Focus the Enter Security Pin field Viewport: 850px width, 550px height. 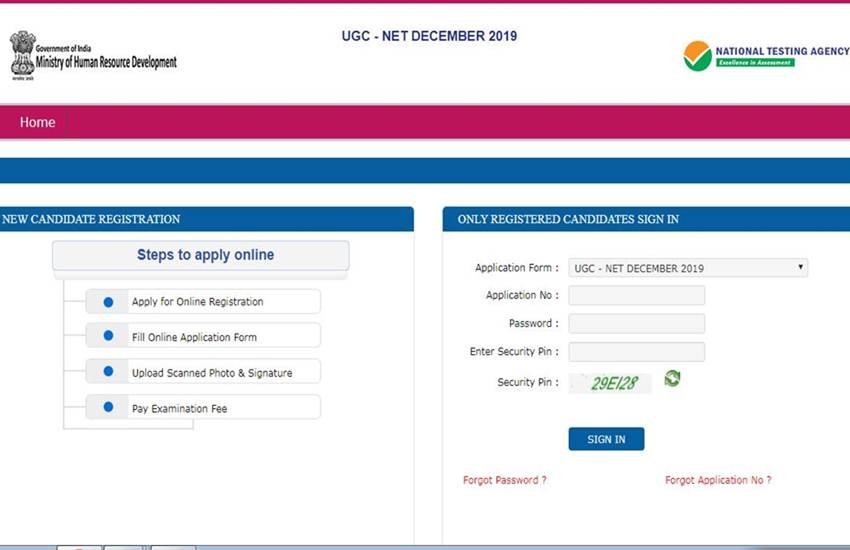636,352
